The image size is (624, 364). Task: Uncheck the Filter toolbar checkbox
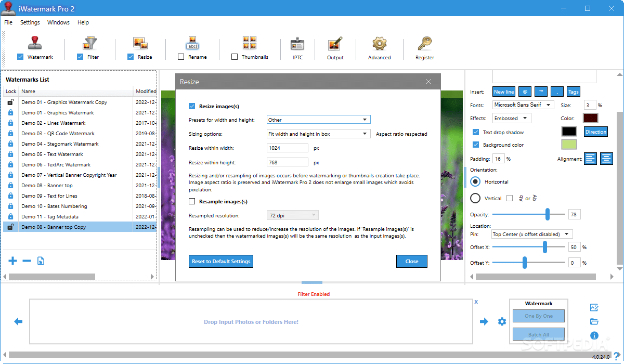[x=80, y=57]
